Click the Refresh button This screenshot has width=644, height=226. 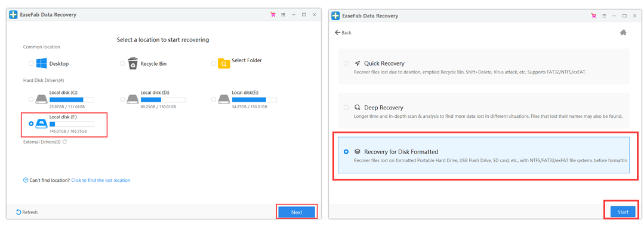tap(27, 212)
